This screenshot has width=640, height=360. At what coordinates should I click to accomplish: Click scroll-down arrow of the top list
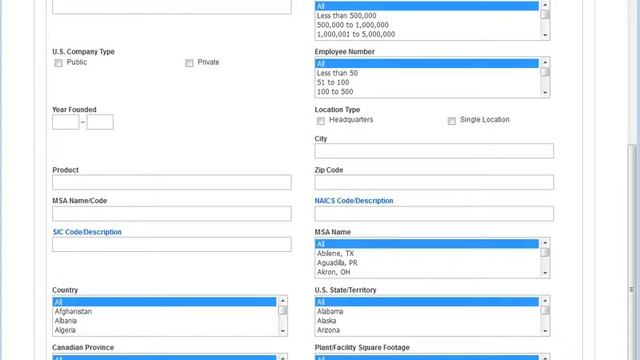pos(545,35)
